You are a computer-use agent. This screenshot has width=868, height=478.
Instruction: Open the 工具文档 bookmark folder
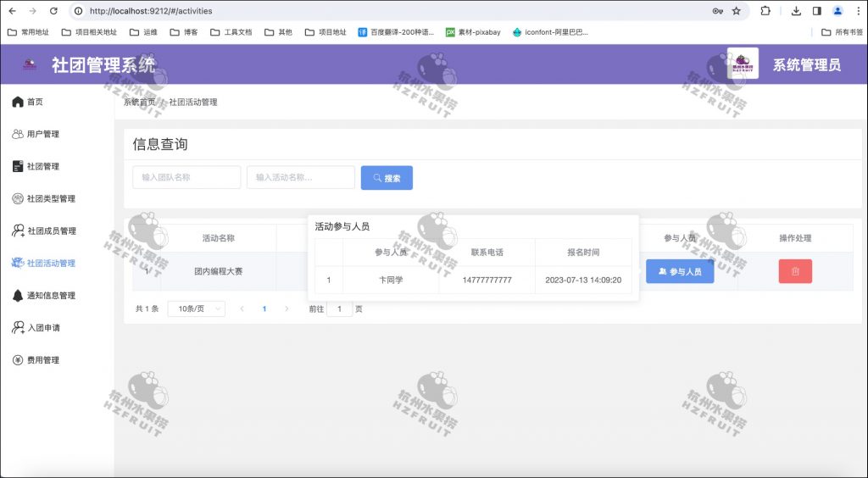coord(231,32)
